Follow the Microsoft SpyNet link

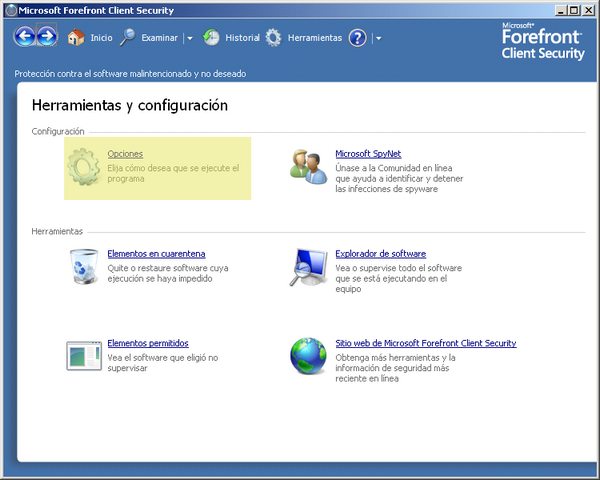pyautogui.click(x=368, y=154)
